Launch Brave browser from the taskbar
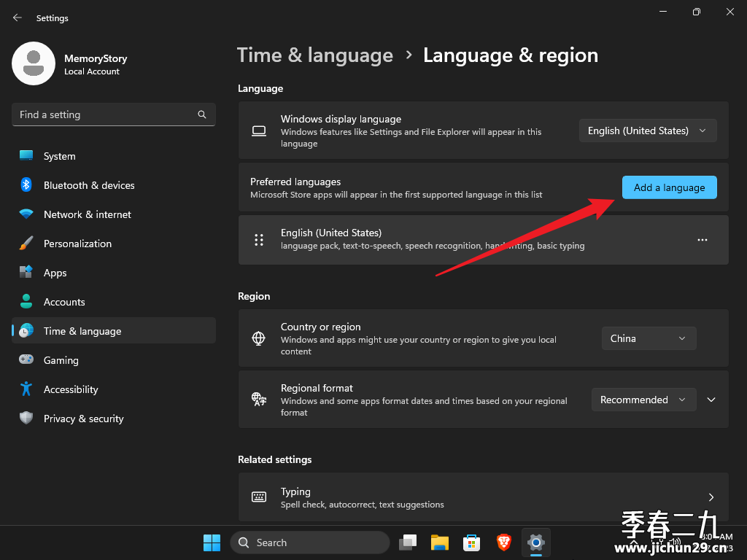747x560 pixels. (503, 542)
